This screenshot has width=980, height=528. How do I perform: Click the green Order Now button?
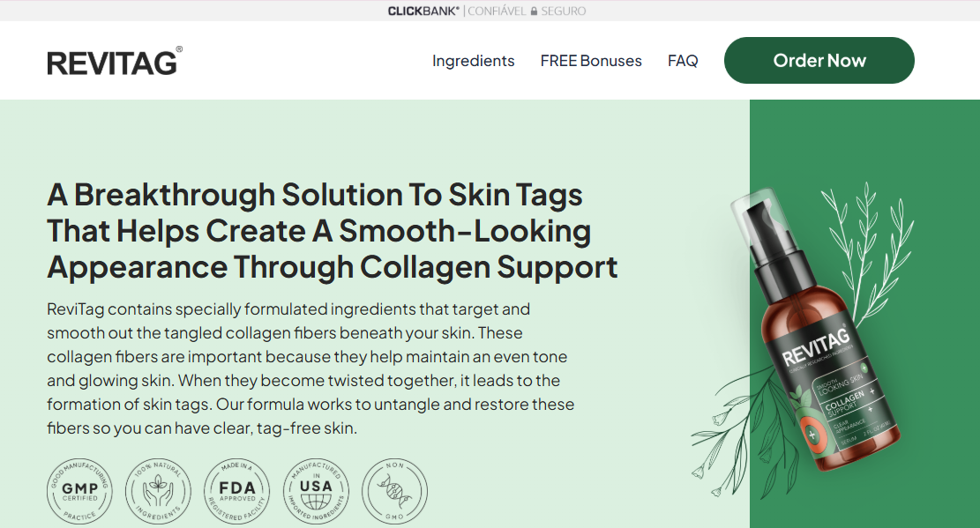tap(819, 60)
